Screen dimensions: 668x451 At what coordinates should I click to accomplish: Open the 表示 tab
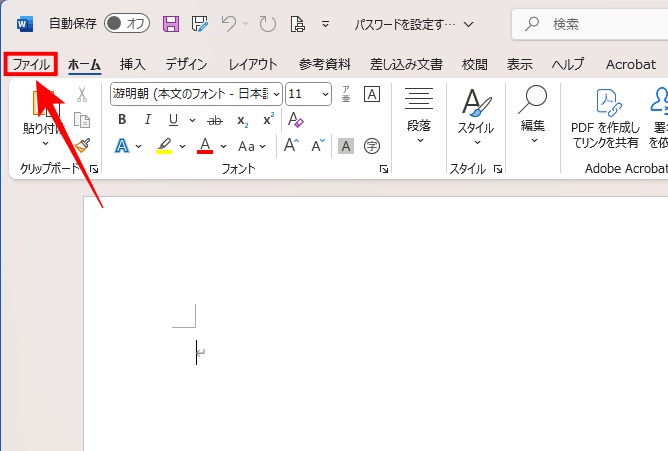pyautogui.click(x=519, y=64)
